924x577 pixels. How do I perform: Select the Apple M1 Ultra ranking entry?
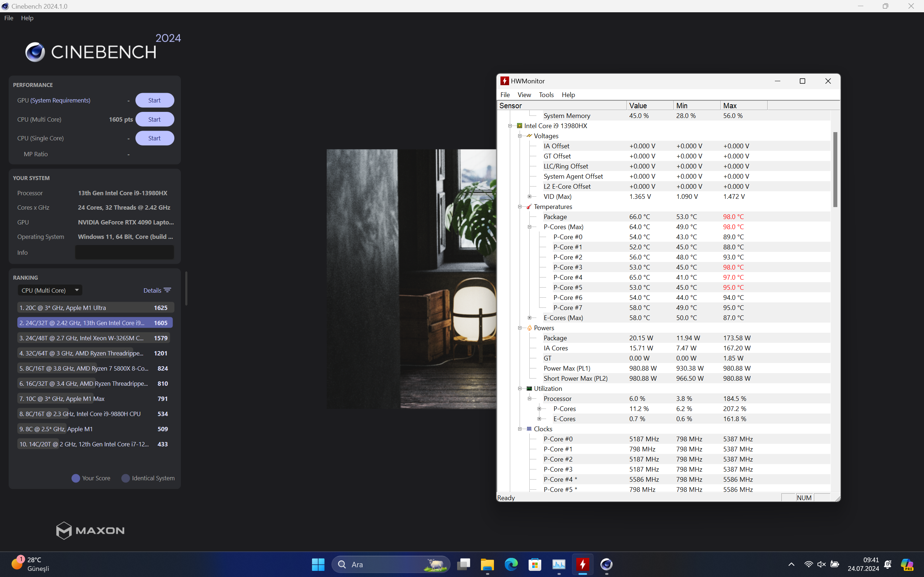(95, 307)
